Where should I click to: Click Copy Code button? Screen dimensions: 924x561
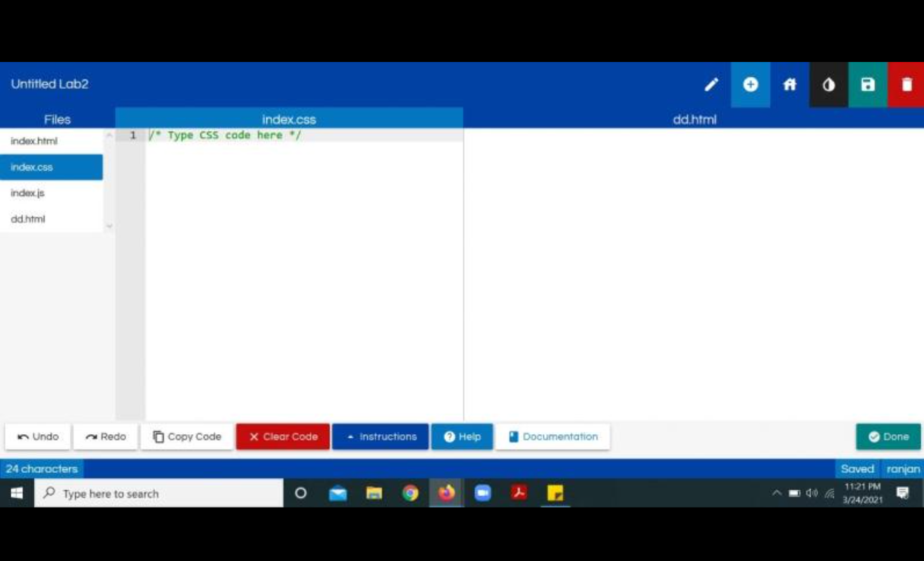187,437
